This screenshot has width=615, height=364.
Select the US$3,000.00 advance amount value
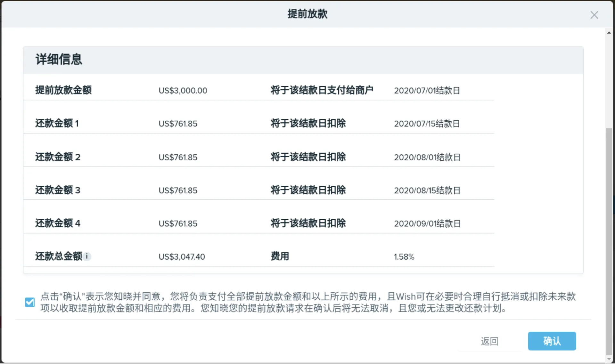tap(183, 91)
